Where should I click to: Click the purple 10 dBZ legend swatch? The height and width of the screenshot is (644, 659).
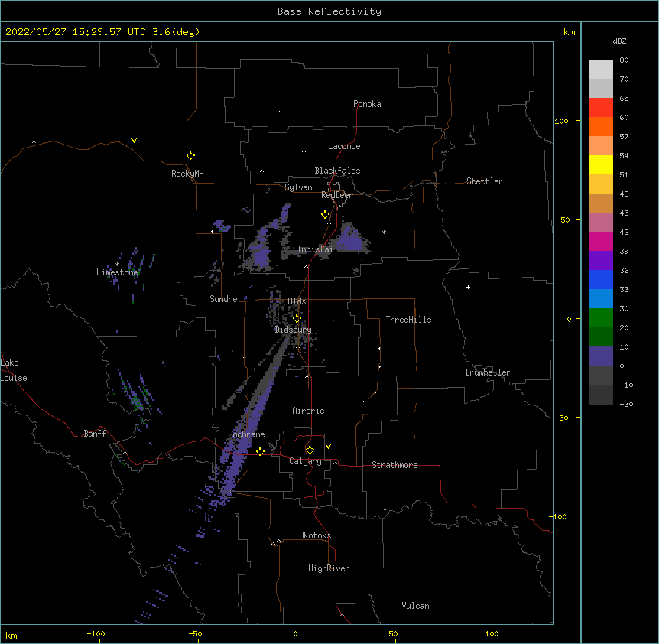[601, 356]
